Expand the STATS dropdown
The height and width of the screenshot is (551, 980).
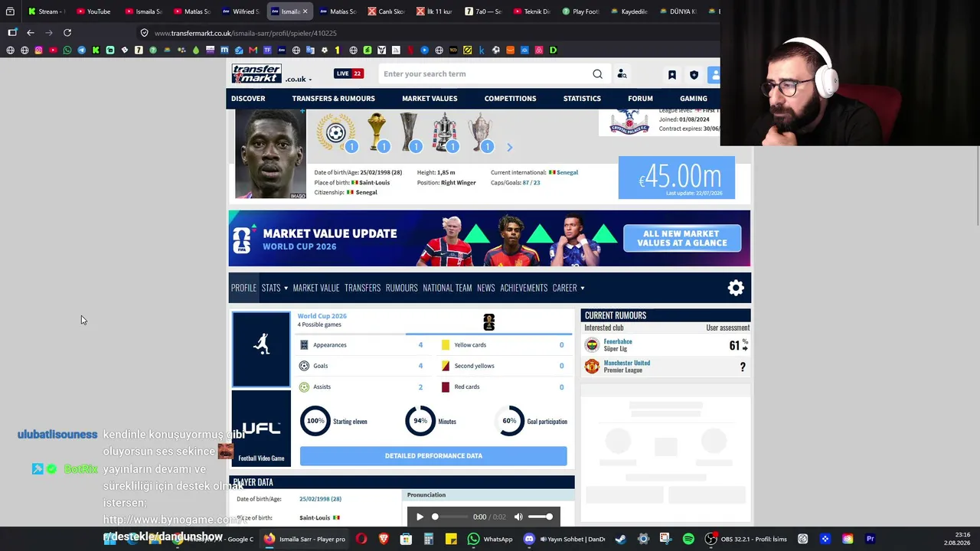click(275, 288)
